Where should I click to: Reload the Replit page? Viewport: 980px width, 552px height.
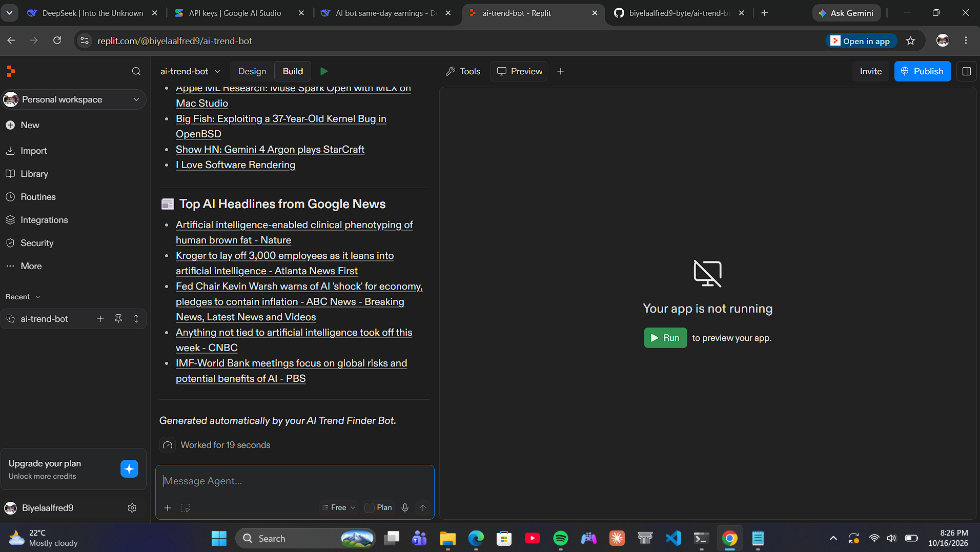coord(57,40)
